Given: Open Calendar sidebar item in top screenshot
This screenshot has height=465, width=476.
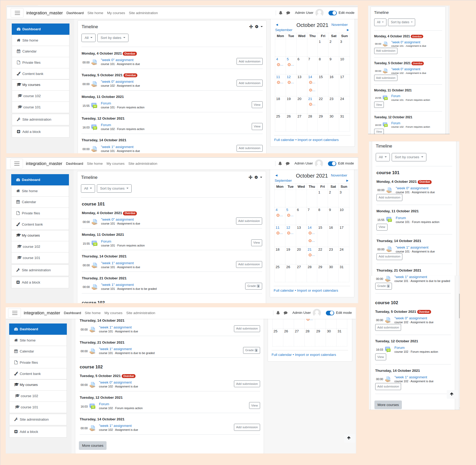Looking at the screenshot, I should point(40,51).
